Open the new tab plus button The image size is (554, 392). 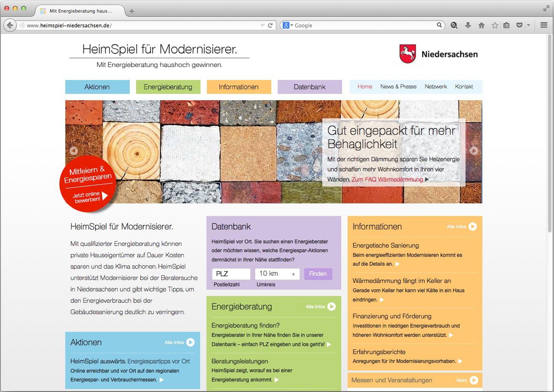pos(132,11)
